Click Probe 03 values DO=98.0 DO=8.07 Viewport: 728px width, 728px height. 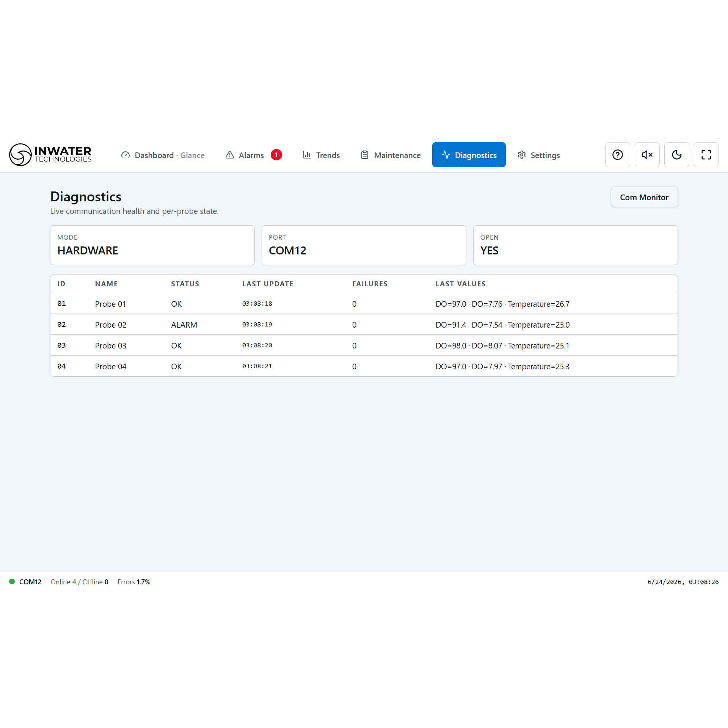[x=502, y=346]
